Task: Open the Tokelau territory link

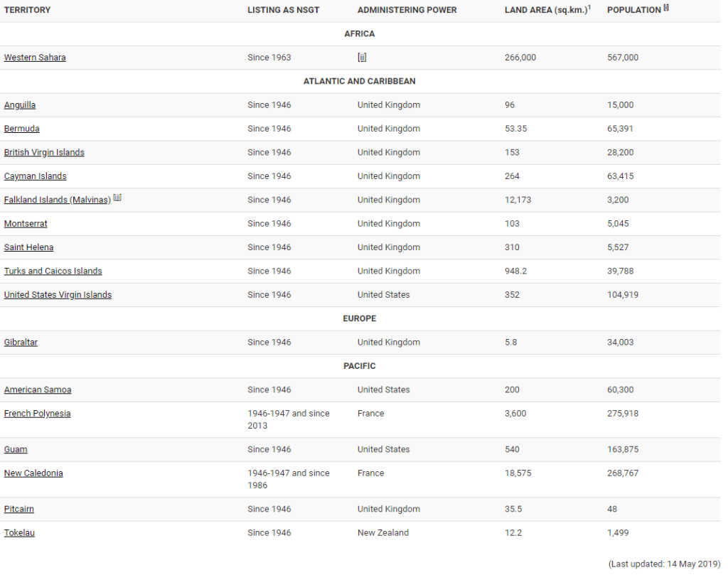Action: [x=19, y=533]
